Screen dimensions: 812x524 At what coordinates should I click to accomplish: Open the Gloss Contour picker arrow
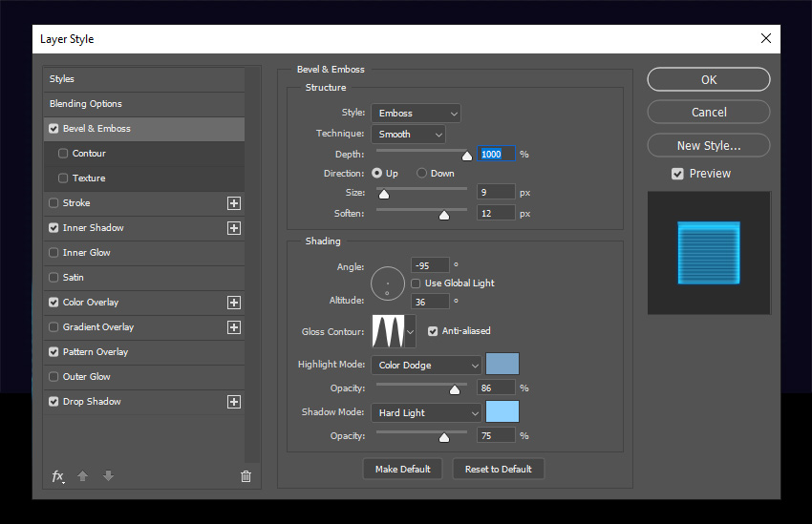(410, 331)
